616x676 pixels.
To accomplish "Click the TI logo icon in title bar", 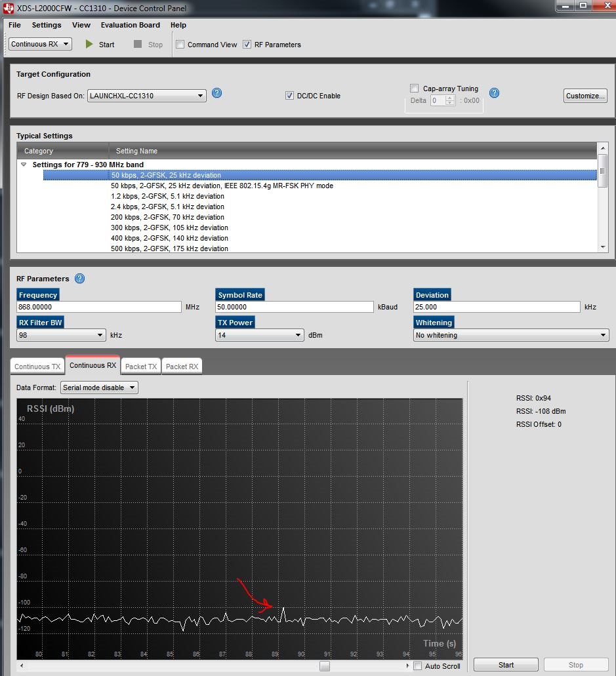I will 8,8.
